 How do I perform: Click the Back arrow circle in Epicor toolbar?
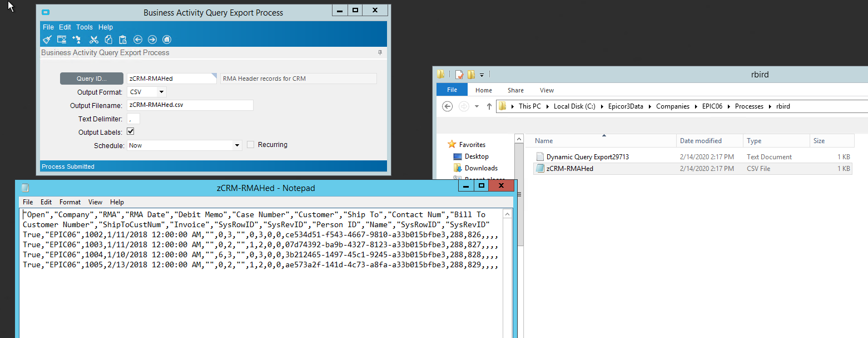138,40
